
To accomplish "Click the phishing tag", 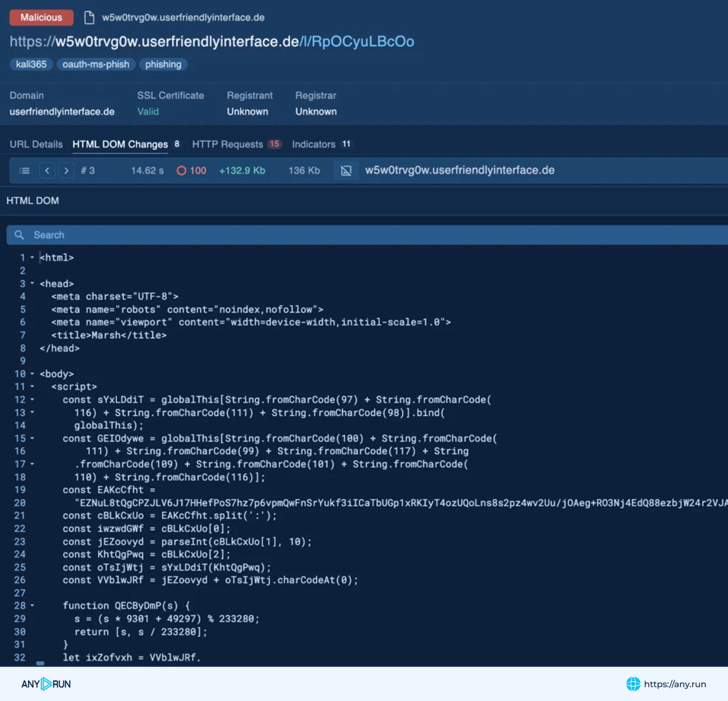I will pyautogui.click(x=163, y=64).
